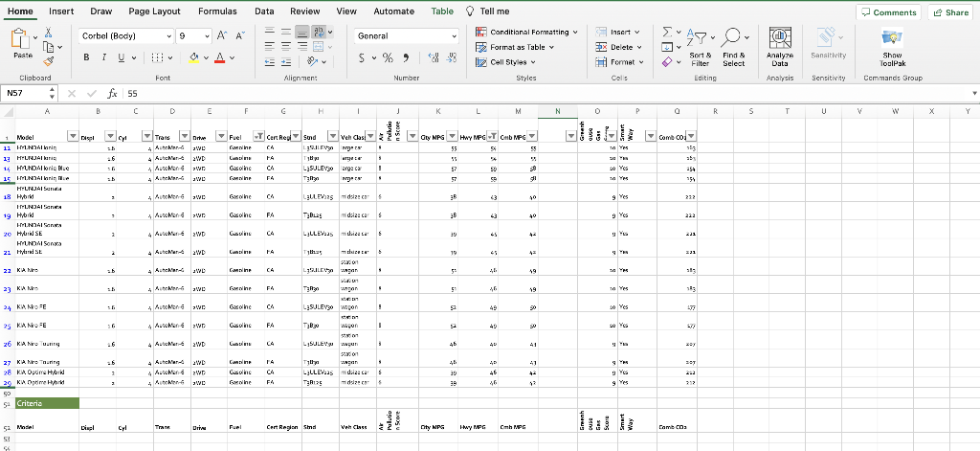The height and width of the screenshot is (451, 980).
Task: Open the Sort & Filter menu
Action: (x=700, y=47)
